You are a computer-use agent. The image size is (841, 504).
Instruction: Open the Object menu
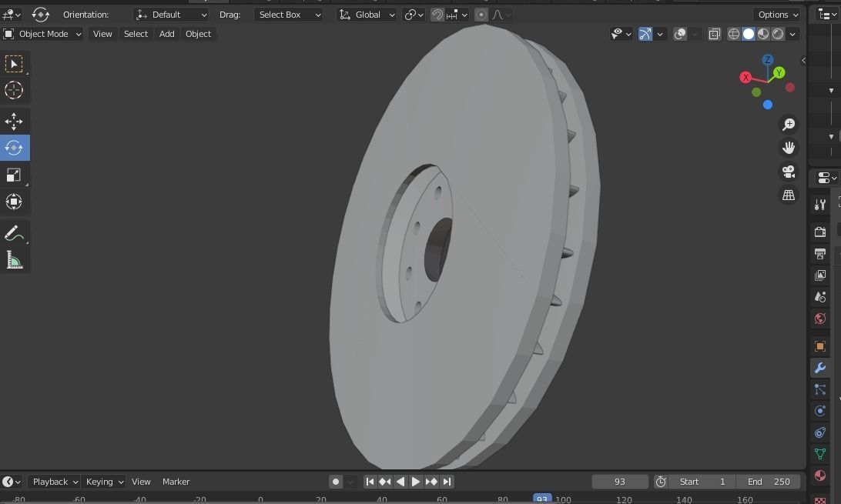click(x=198, y=33)
